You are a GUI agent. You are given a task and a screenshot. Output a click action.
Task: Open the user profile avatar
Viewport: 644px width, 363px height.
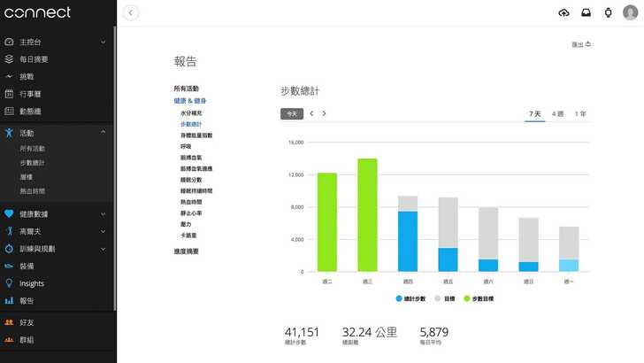[630, 12]
